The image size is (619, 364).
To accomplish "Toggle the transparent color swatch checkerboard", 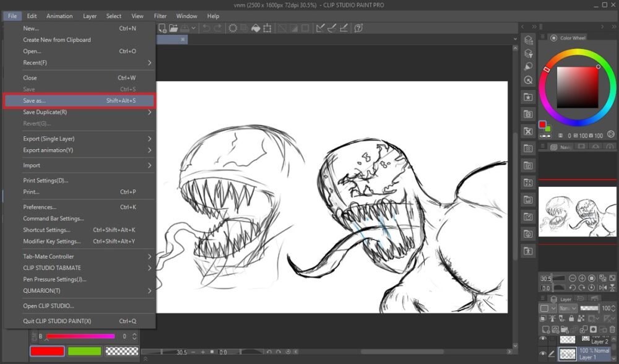I will tap(120, 351).
